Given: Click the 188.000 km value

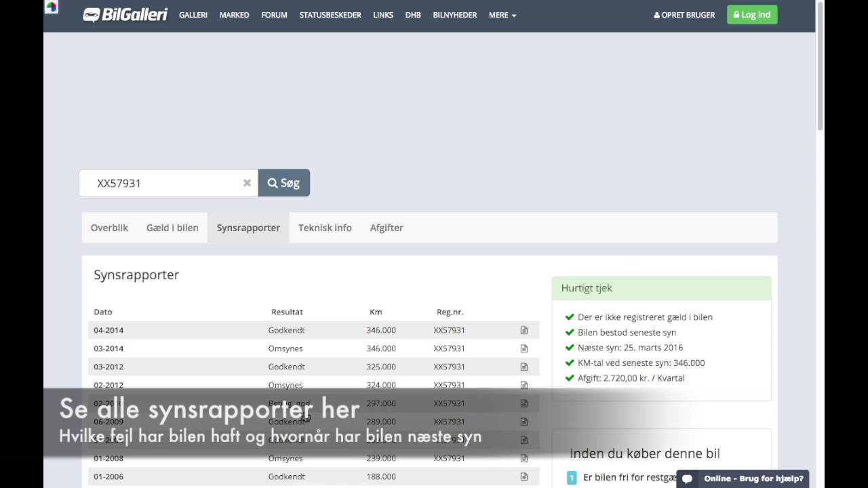Looking at the screenshot, I should [381, 476].
